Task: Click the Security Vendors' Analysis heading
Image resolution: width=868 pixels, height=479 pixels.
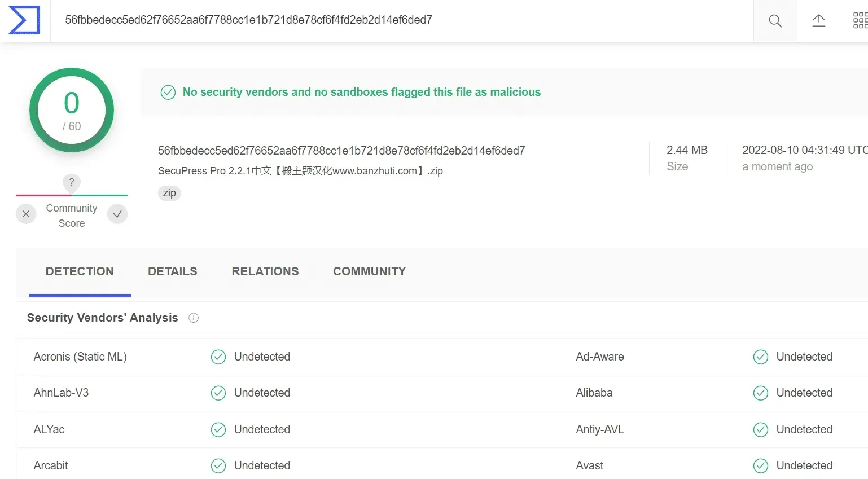Action: [103, 318]
